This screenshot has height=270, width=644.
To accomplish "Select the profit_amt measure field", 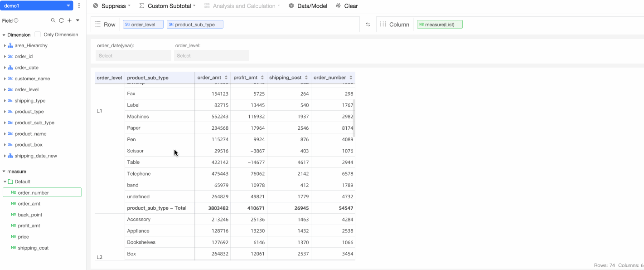I will coord(29,226).
